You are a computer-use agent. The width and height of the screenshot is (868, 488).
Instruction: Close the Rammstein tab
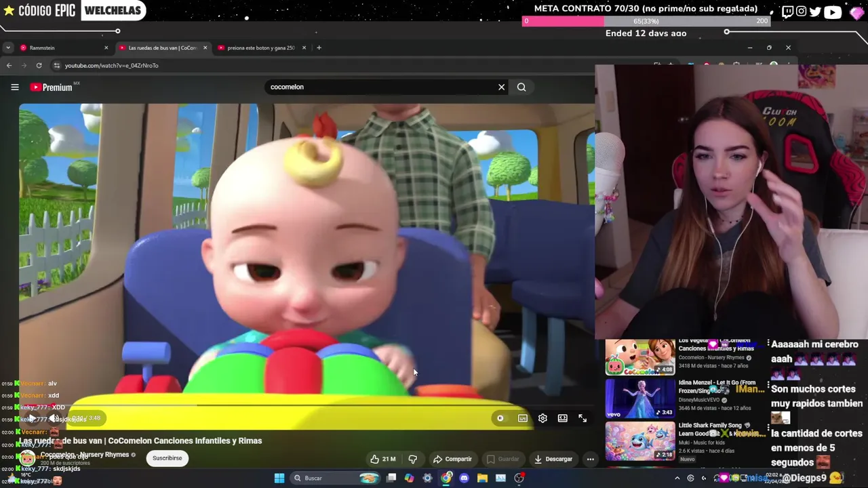click(x=106, y=47)
